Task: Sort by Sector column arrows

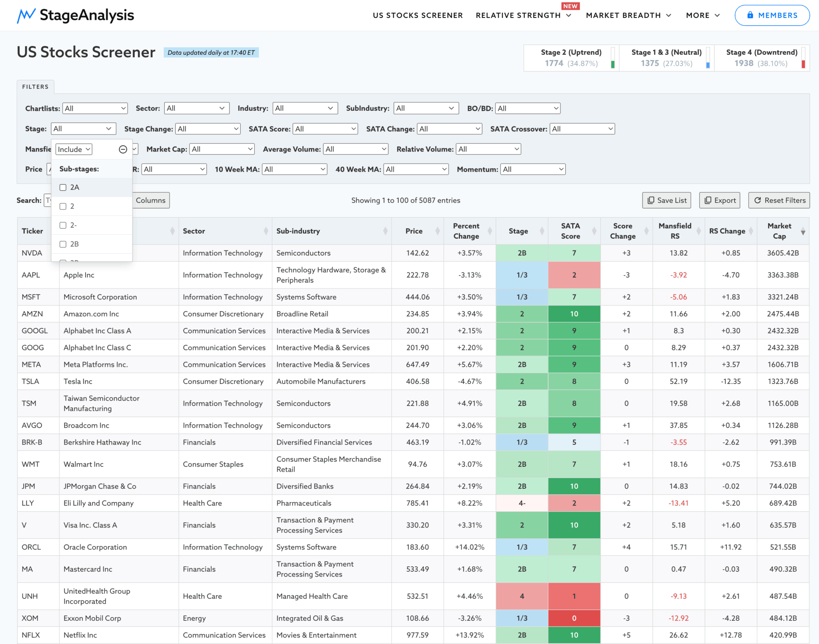Action: (x=266, y=231)
